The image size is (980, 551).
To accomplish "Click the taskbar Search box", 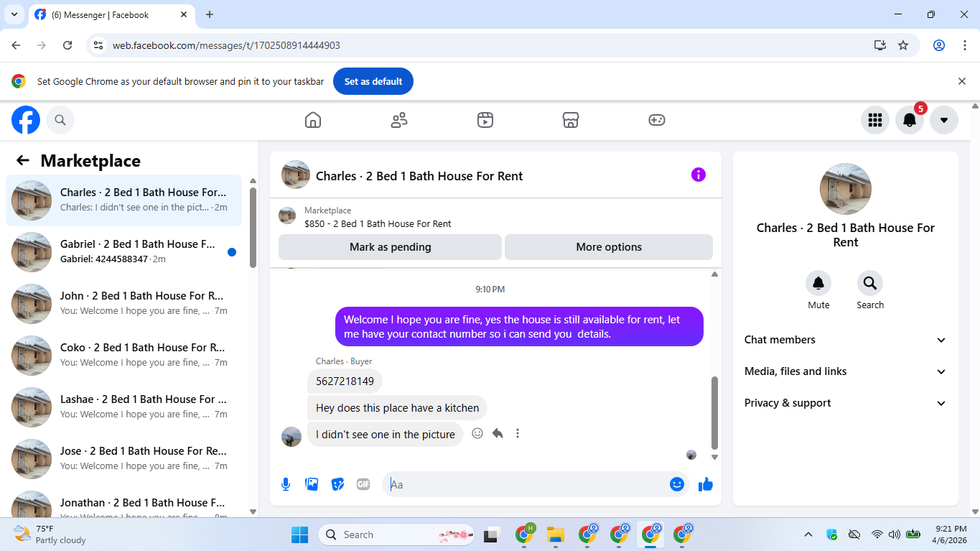I will pos(396,534).
